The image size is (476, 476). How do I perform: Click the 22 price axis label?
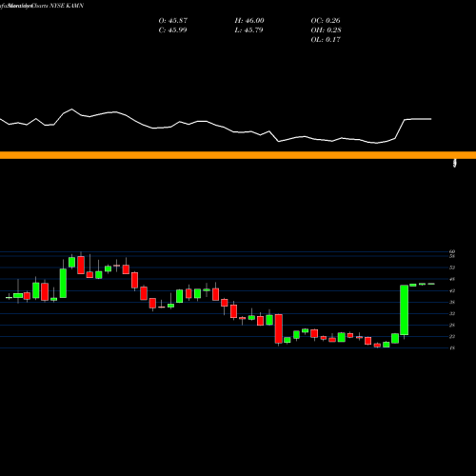pyautogui.click(x=452, y=336)
